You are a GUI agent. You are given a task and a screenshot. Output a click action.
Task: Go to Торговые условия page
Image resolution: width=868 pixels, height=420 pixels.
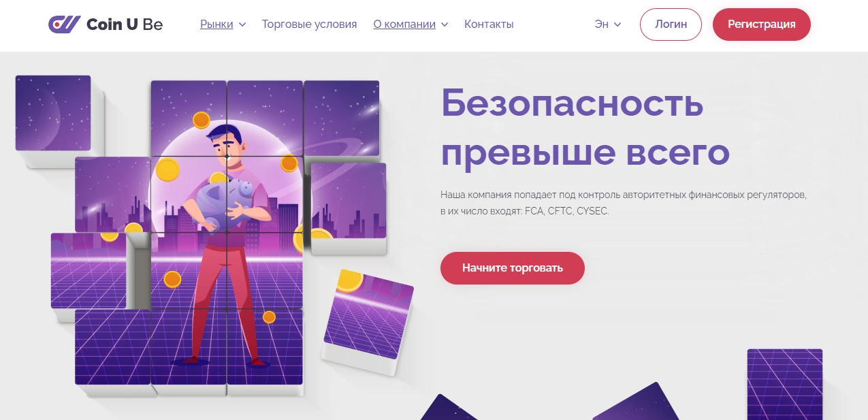click(x=309, y=25)
